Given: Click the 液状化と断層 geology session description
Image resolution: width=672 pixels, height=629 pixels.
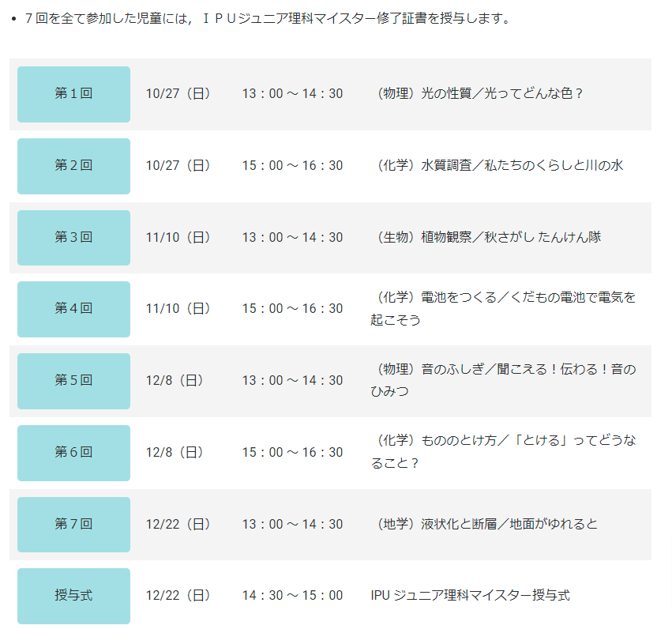Looking at the screenshot, I should 488,524.
